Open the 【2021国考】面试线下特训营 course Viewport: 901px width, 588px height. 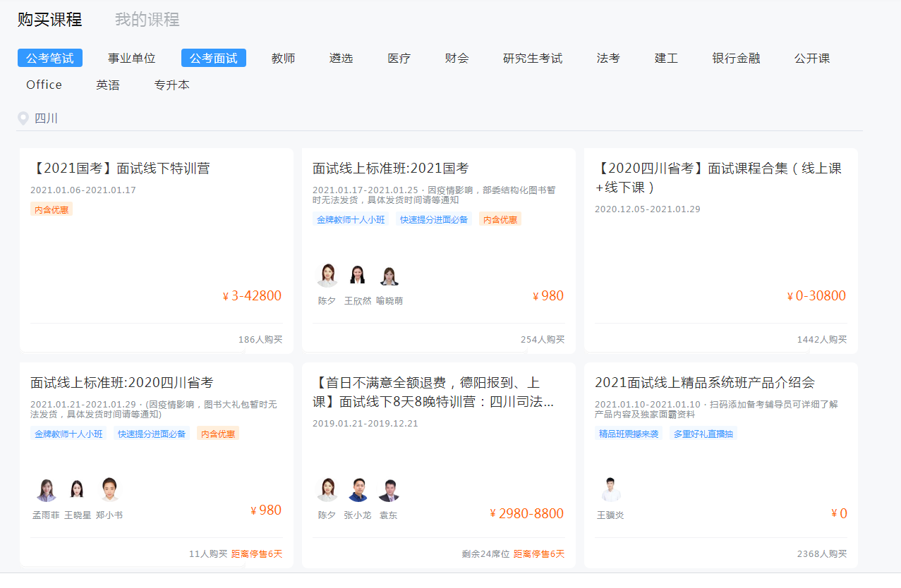coord(121,169)
